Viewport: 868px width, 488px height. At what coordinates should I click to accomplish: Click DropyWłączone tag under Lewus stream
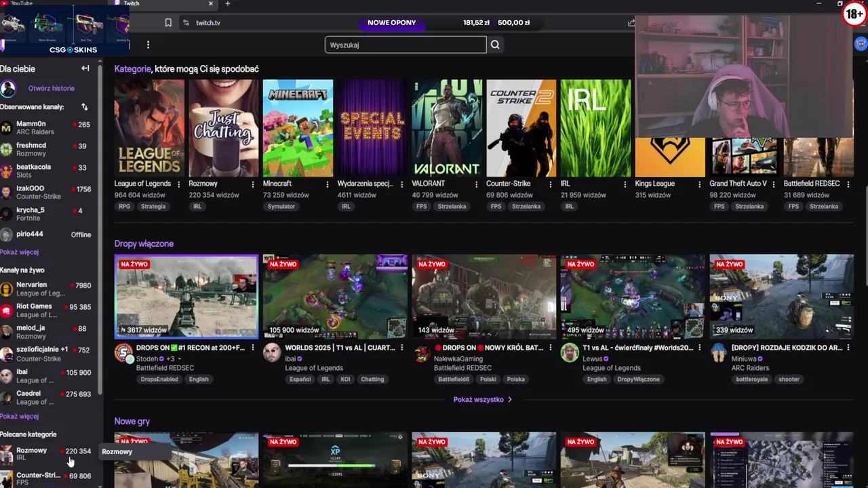click(x=638, y=380)
